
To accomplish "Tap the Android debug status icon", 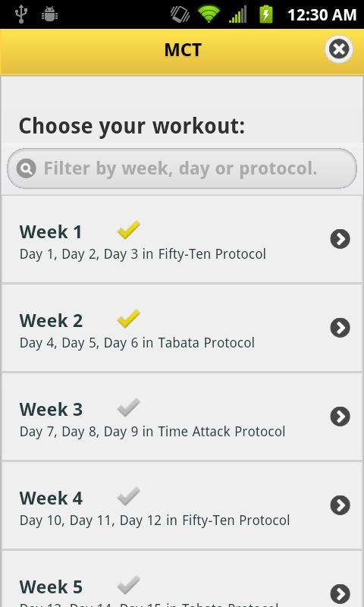I will click(49, 14).
